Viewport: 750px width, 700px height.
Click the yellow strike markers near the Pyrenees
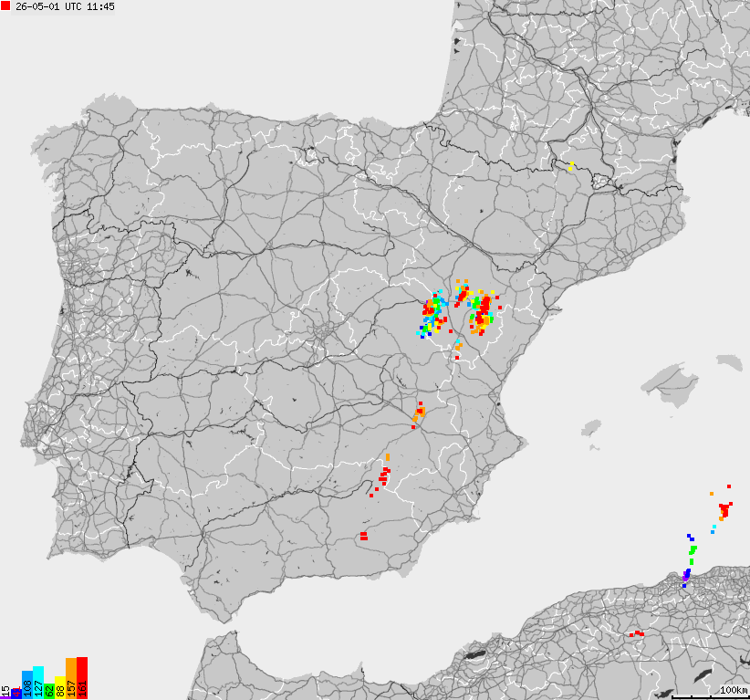[571, 166]
